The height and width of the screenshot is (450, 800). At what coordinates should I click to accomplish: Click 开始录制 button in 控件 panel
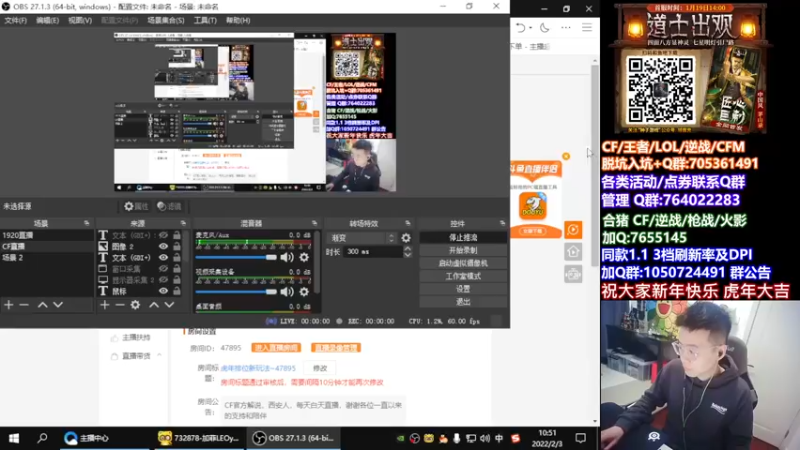pyautogui.click(x=463, y=251)
